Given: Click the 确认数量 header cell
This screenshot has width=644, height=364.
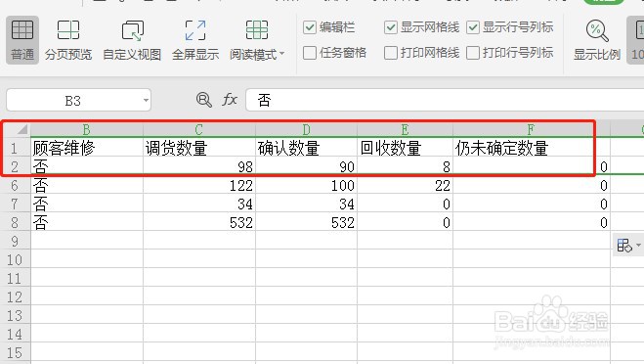Looking at the screenshot, I should [307, 147].
